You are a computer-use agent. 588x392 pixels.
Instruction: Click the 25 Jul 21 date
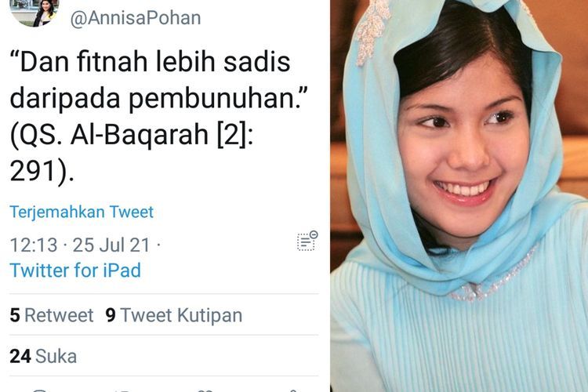[111, 245]
